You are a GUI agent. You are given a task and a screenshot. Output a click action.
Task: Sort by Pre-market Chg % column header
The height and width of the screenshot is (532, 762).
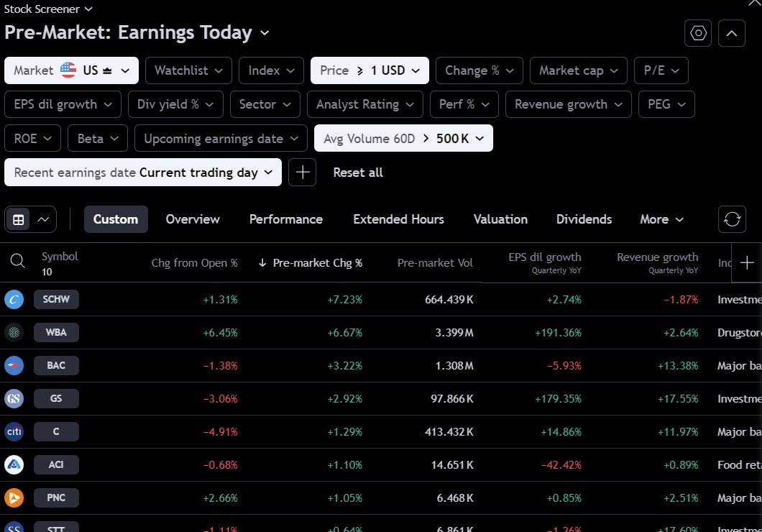pyautogui.click(x=317, y=263)
